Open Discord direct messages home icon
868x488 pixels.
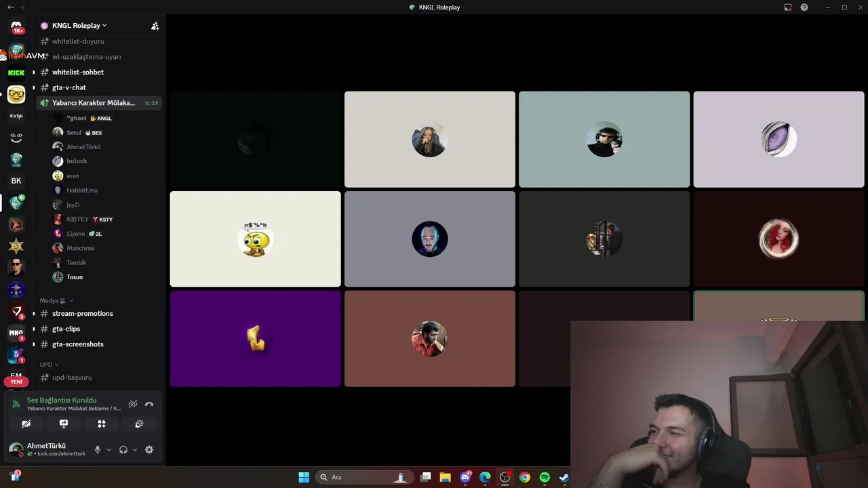coord(16,26)
